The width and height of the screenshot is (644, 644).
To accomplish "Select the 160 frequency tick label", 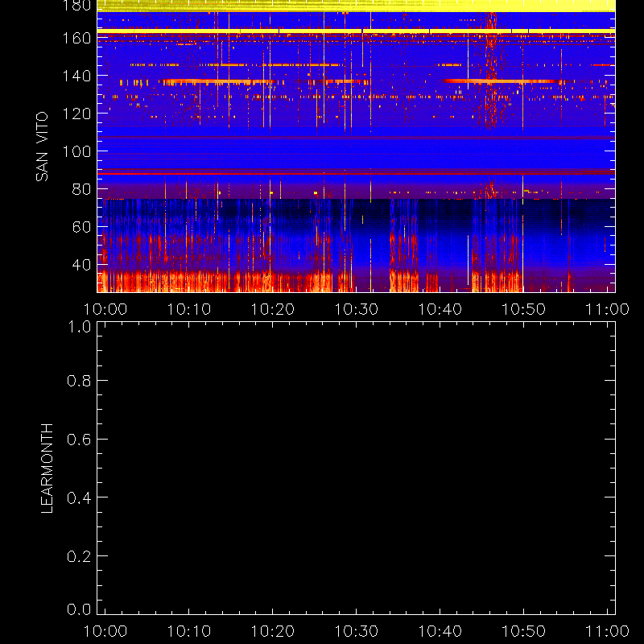I will click(76, 38).
